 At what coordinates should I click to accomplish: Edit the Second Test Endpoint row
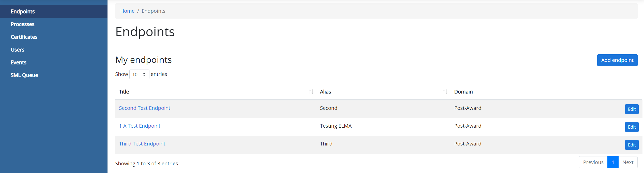tap(632, 109)
